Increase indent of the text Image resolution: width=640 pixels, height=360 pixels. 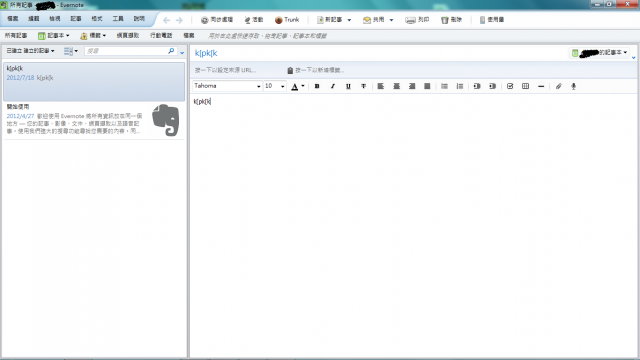point(493,86)
